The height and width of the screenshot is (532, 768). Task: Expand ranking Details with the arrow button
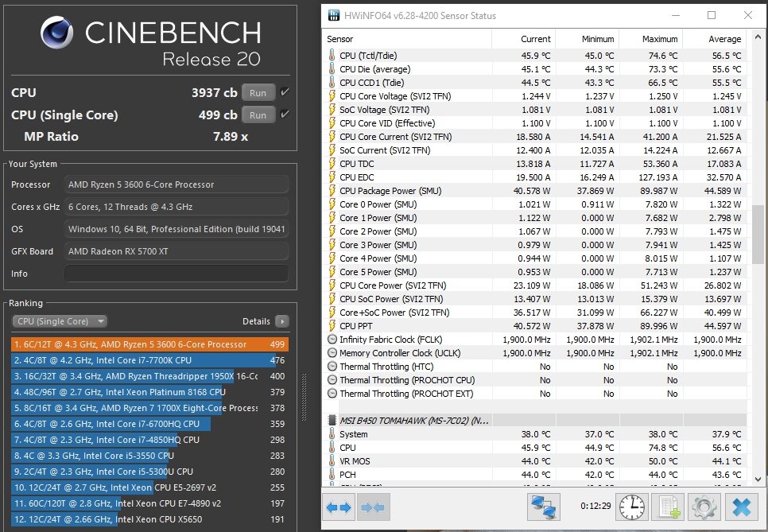tap(282, 321)
